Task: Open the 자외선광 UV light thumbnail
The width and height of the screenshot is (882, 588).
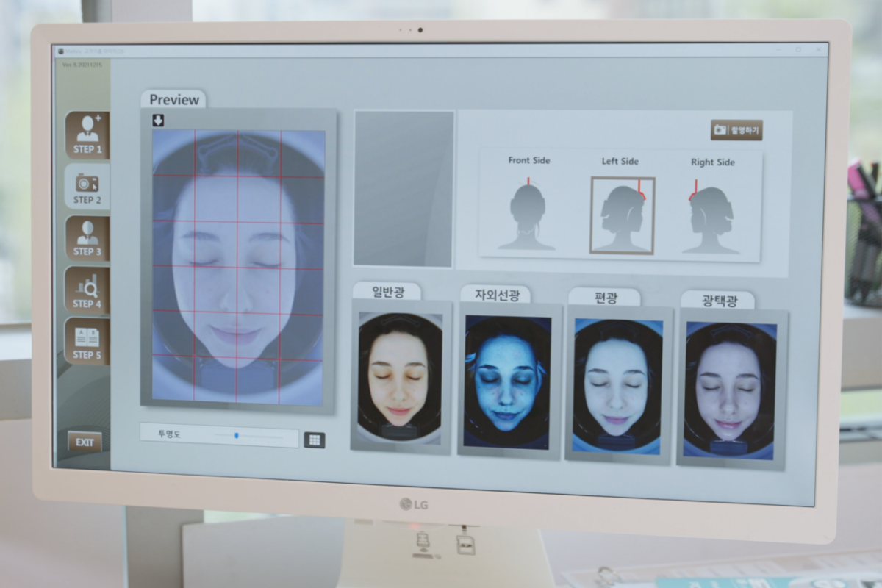Action: coord(507,381)
